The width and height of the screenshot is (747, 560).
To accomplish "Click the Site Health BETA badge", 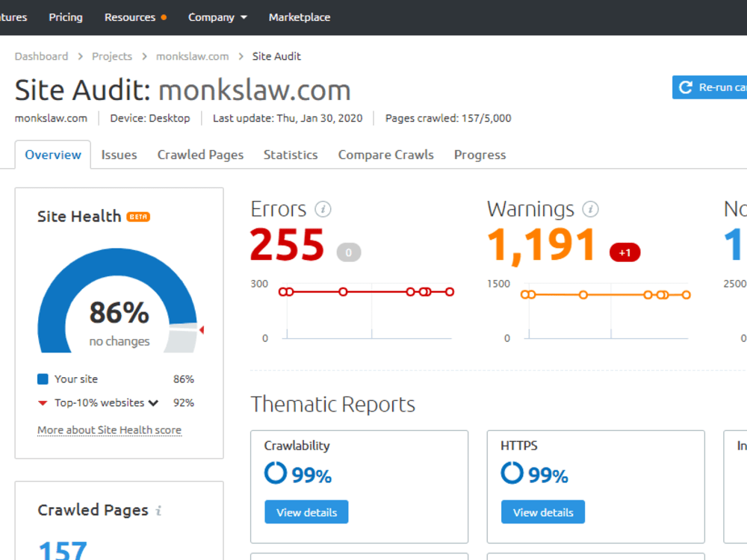I will pyautogui.click(x=138, y=217).
